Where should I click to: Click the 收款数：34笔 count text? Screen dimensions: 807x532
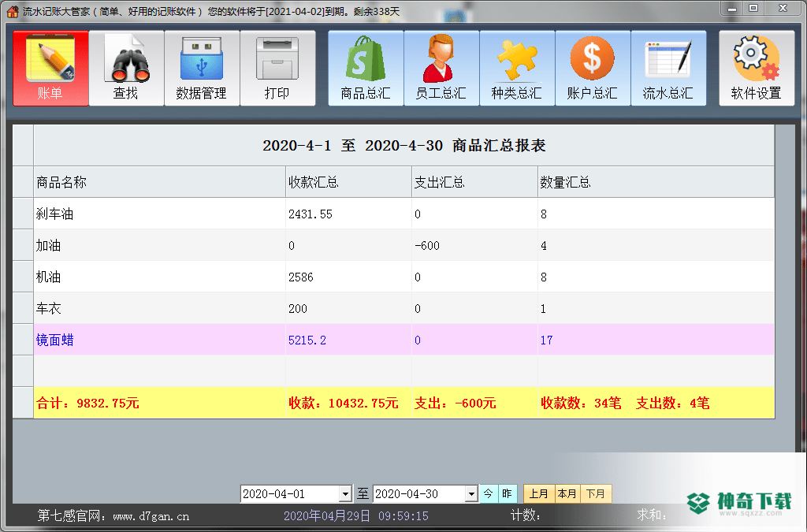pos(581,403)
